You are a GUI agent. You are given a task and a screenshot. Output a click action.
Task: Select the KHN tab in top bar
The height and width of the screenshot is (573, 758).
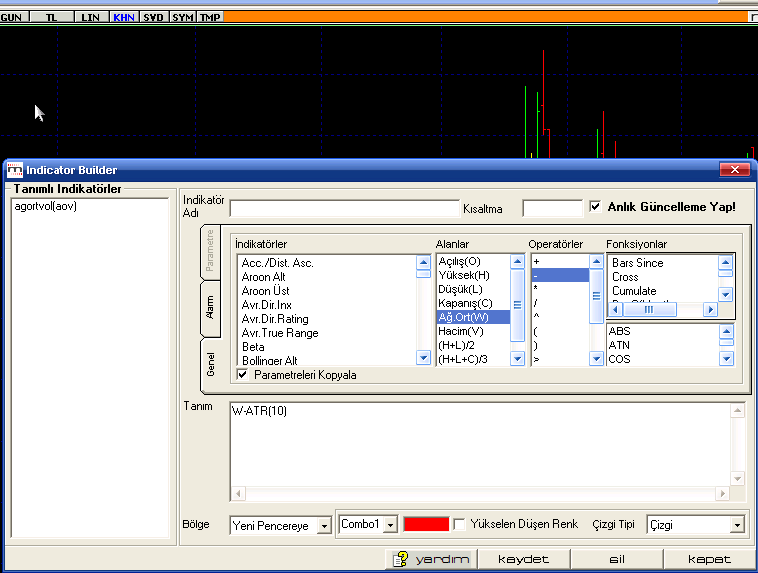(124, 17)
